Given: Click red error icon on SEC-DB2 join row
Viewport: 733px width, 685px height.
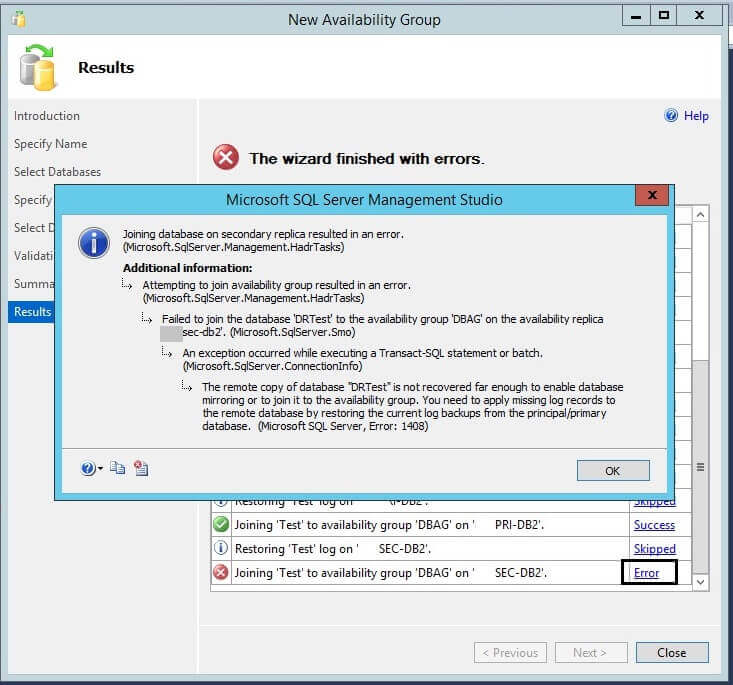Looking at the screenshot, I should [x=221, y=572].
